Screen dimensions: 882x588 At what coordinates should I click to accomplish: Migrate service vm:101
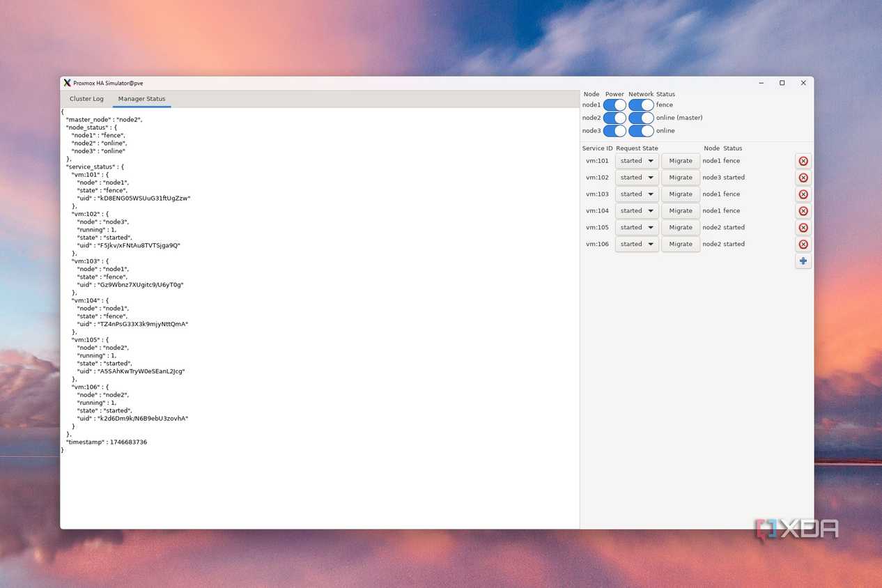(681, 161)
